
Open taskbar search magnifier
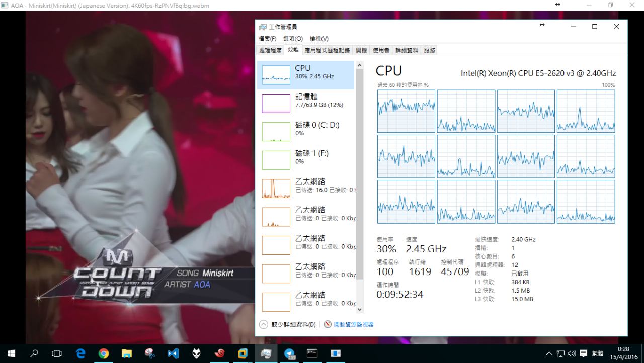pyautogui.click(x=34, y=353)
